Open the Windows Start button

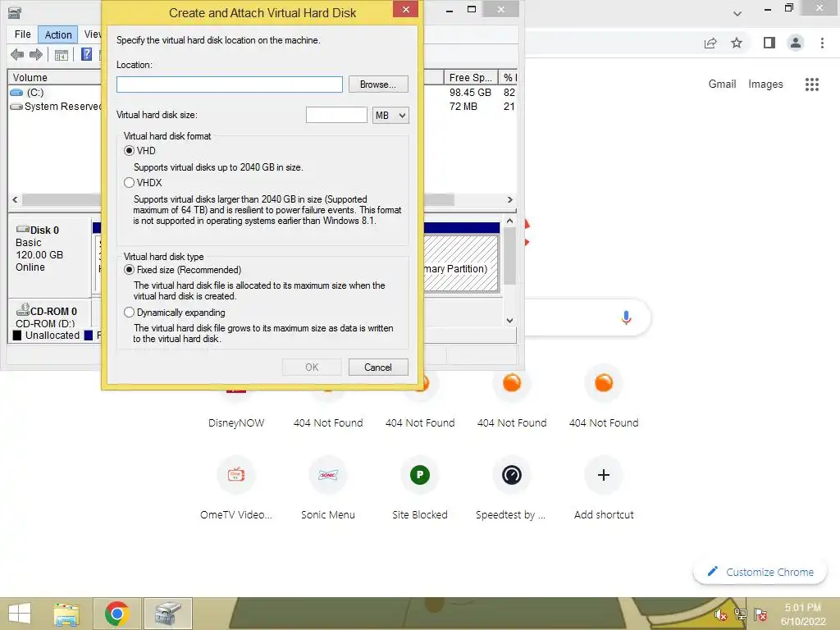click(x=20, y=614)
